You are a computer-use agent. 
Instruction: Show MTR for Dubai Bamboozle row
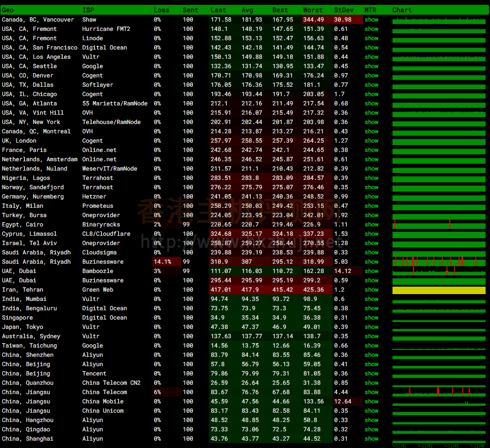pos(371,271)
